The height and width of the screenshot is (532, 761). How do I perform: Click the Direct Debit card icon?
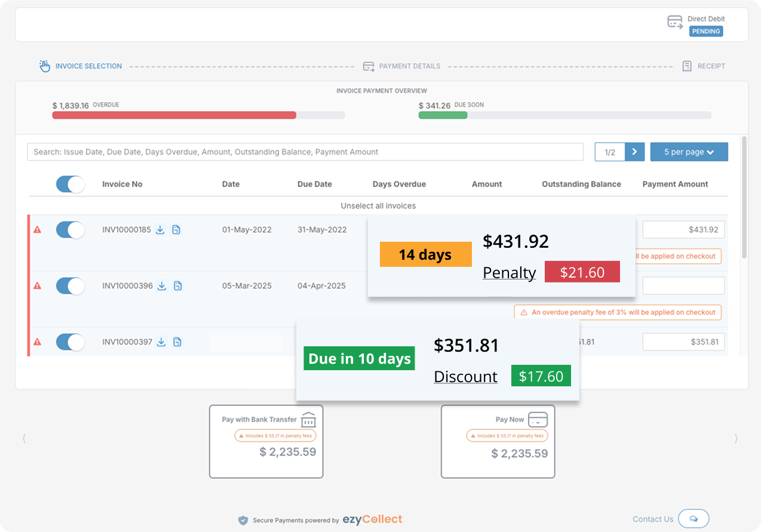point(675,22)
